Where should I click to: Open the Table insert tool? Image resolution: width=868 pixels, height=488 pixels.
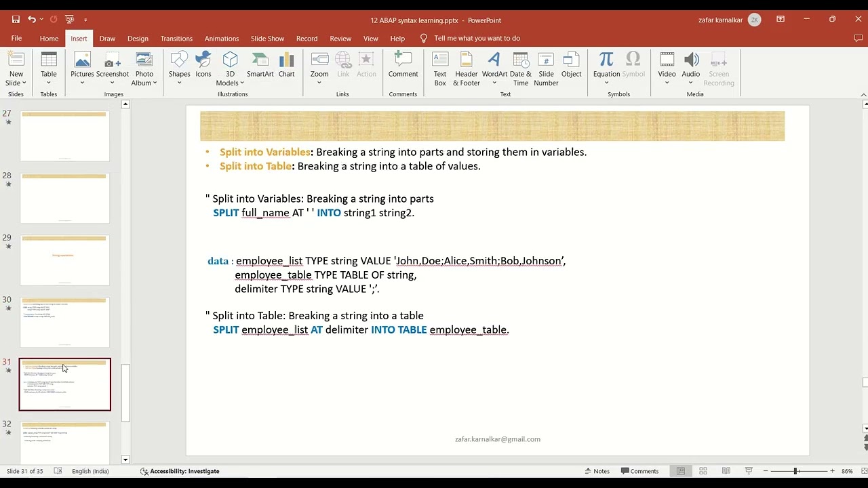tap(49, 69)
